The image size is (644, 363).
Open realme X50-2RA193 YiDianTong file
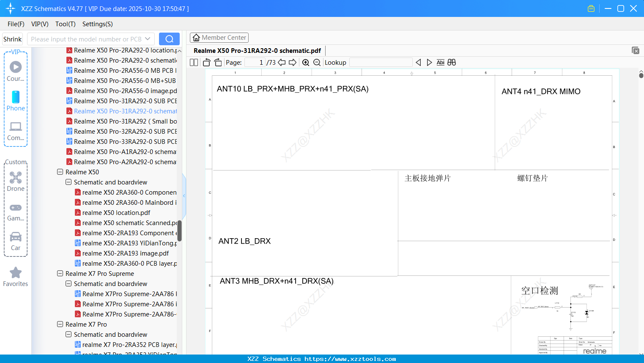[126, 243]
